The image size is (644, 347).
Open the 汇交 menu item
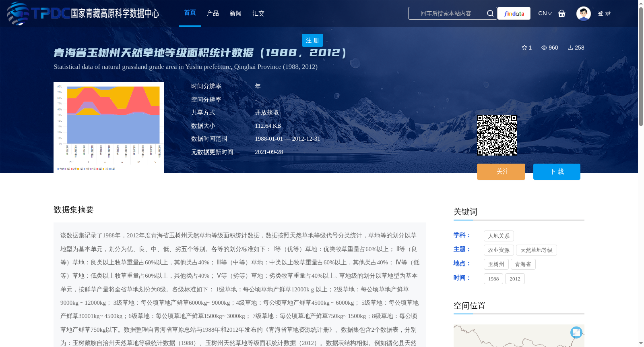pos(258,13)
